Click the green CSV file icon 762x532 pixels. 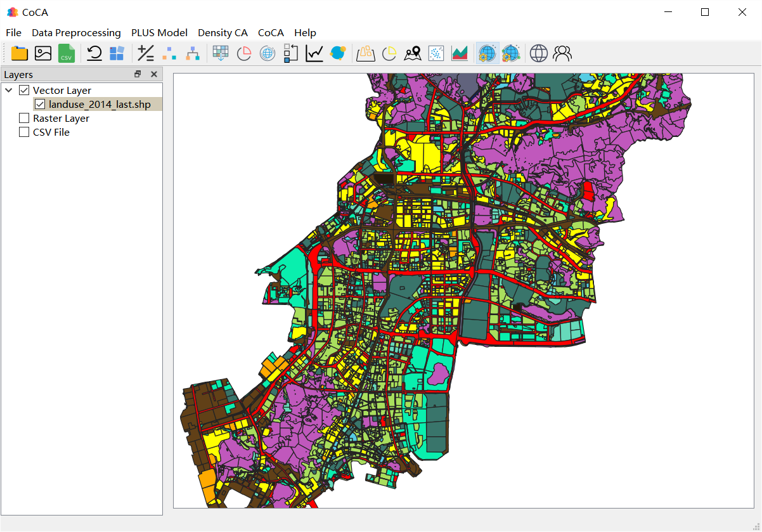(x=67, y=53)
